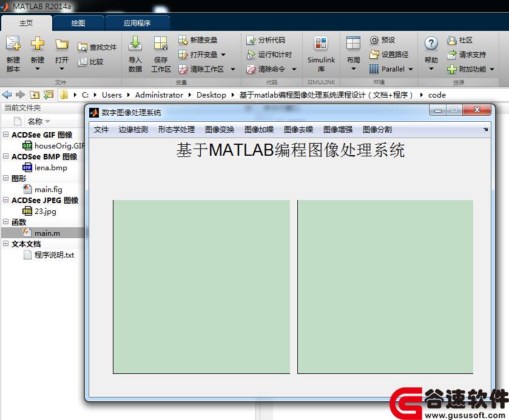Collapse the 图形 file group
Viewport: 509px width, 420px height.
point(6,178)
